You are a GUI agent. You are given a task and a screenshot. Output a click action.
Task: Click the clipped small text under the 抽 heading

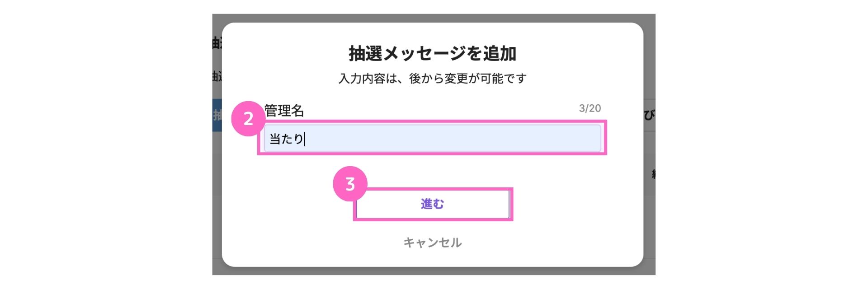[x=217, y=76]
